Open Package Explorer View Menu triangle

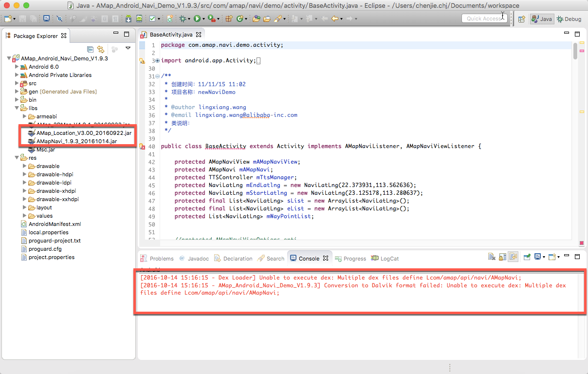pyautogui.click(x=128, y=48)
